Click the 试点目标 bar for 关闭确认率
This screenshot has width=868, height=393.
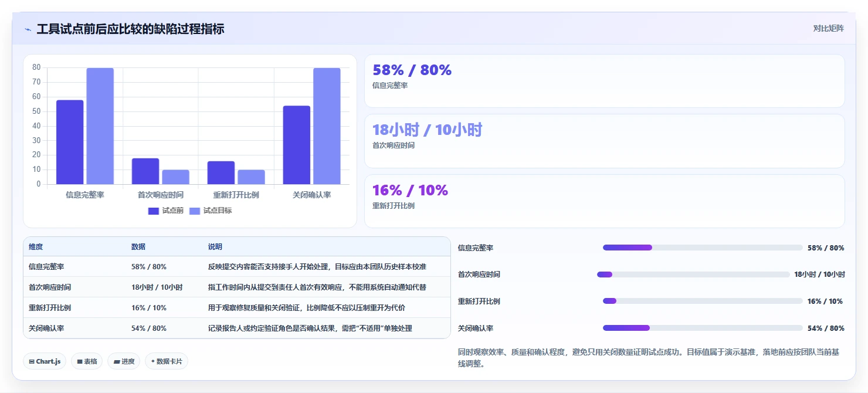[327, 126]
